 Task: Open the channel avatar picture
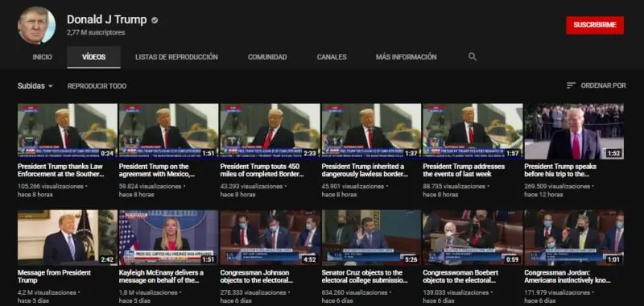tap(36, 25)
